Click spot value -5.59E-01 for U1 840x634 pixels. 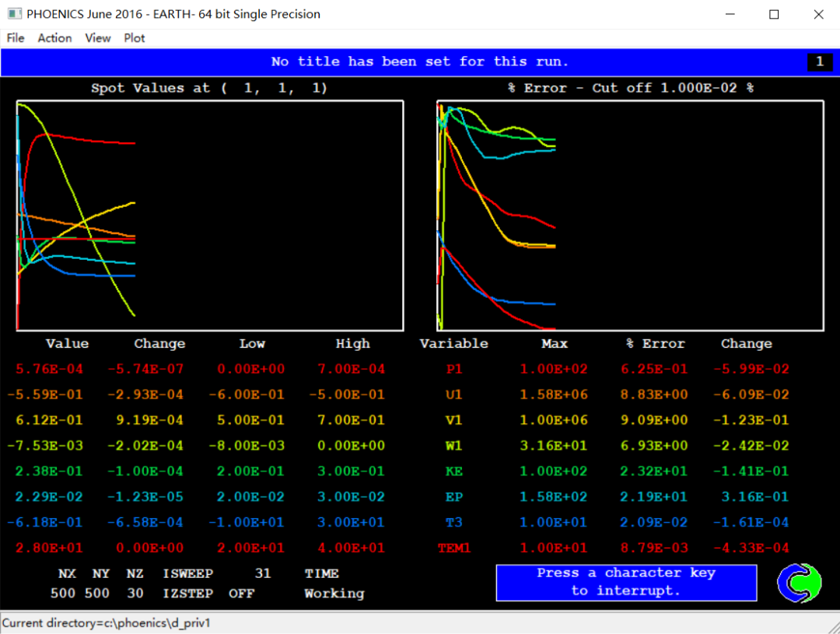[x=45, y=395]
